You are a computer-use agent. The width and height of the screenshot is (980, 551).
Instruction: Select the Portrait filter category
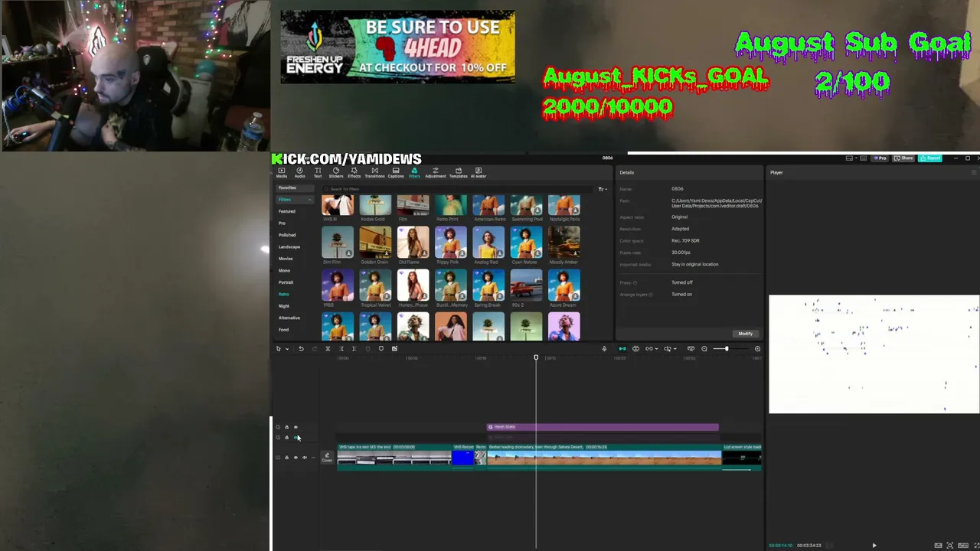[286, 282]
